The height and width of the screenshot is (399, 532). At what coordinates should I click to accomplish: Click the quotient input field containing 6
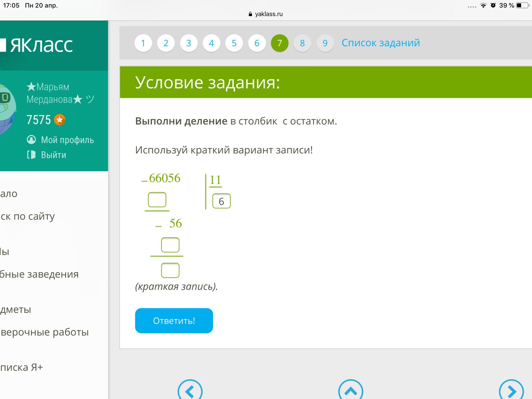click(221, 201)
